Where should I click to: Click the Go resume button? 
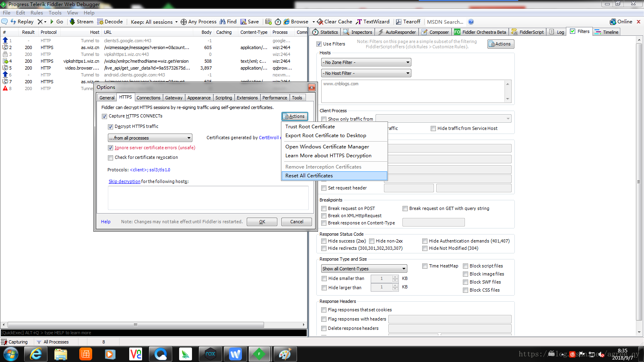[57, 22]
